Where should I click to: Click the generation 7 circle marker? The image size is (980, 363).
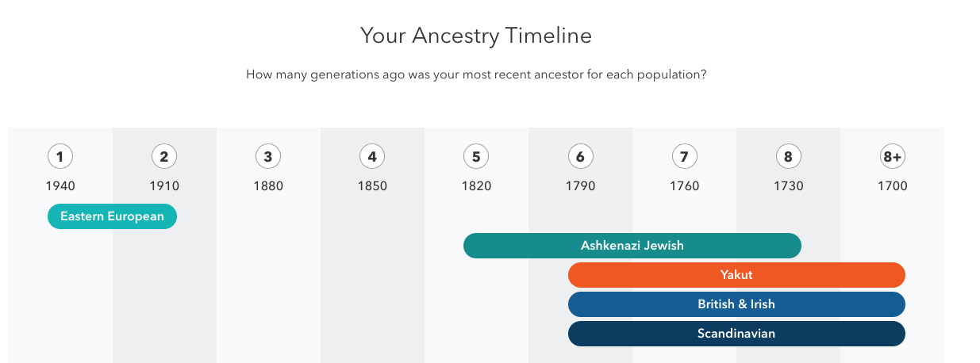(x=684, y=157)
